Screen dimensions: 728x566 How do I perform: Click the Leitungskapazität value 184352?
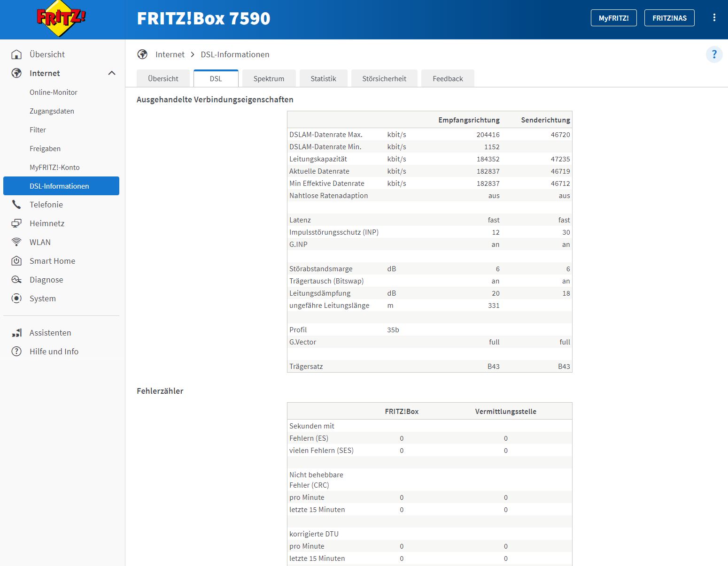(488, 159)
